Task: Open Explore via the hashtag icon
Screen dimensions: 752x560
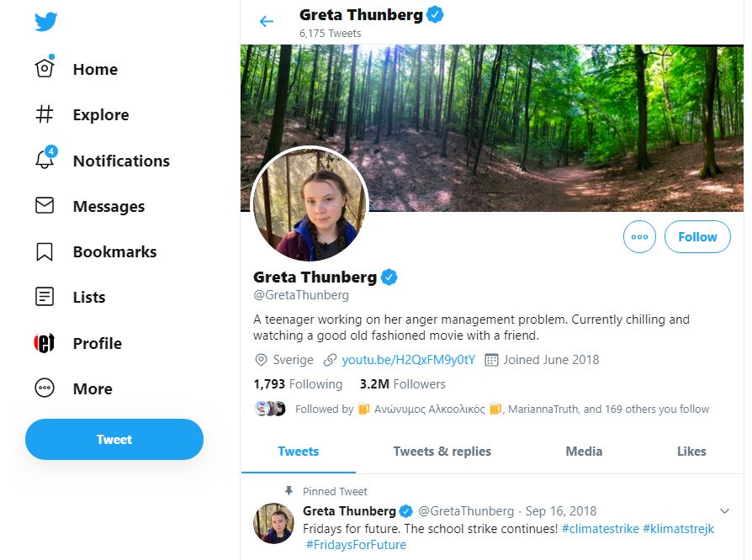Action: click(45, 114)
